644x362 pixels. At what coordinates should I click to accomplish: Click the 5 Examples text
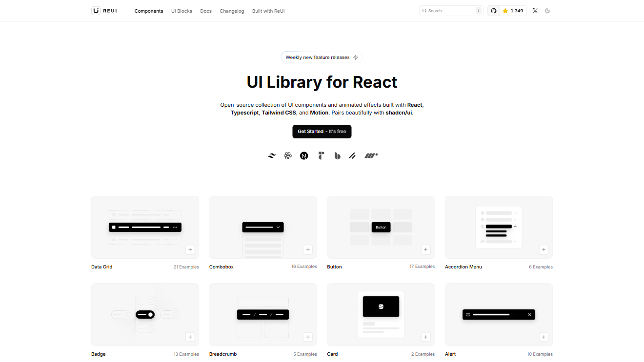(305, 354)
